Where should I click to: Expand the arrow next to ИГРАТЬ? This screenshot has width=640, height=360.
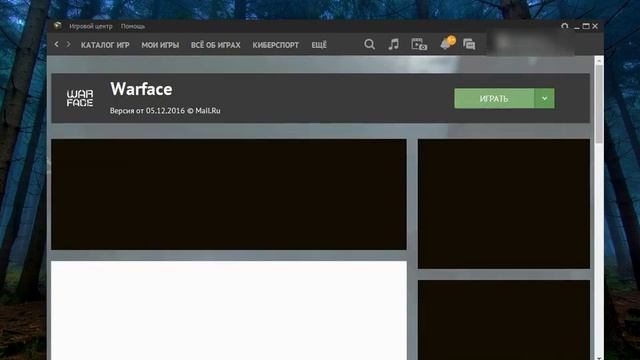click(544, 98)
